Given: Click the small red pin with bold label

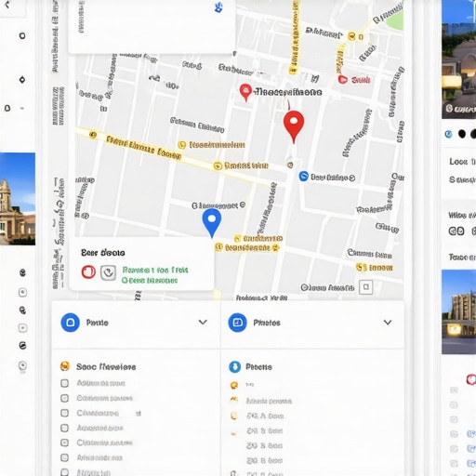Looking at the screenshot, I should pos(245,92).
